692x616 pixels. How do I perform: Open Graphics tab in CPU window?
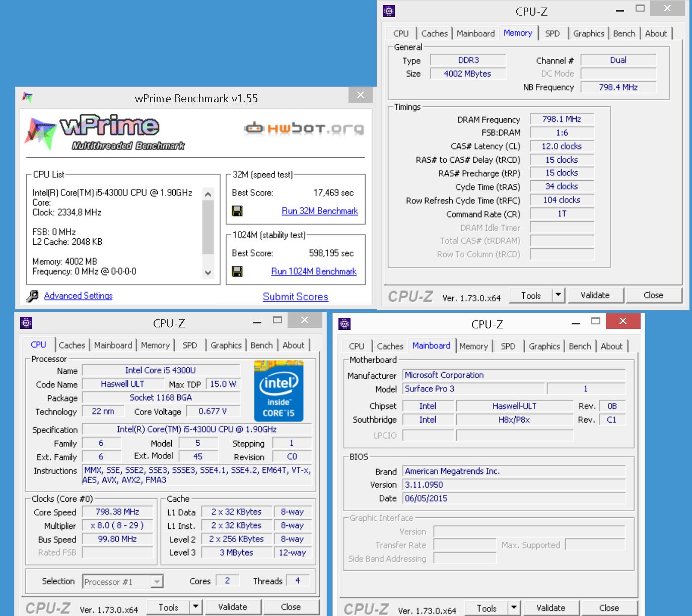(226, 345)
